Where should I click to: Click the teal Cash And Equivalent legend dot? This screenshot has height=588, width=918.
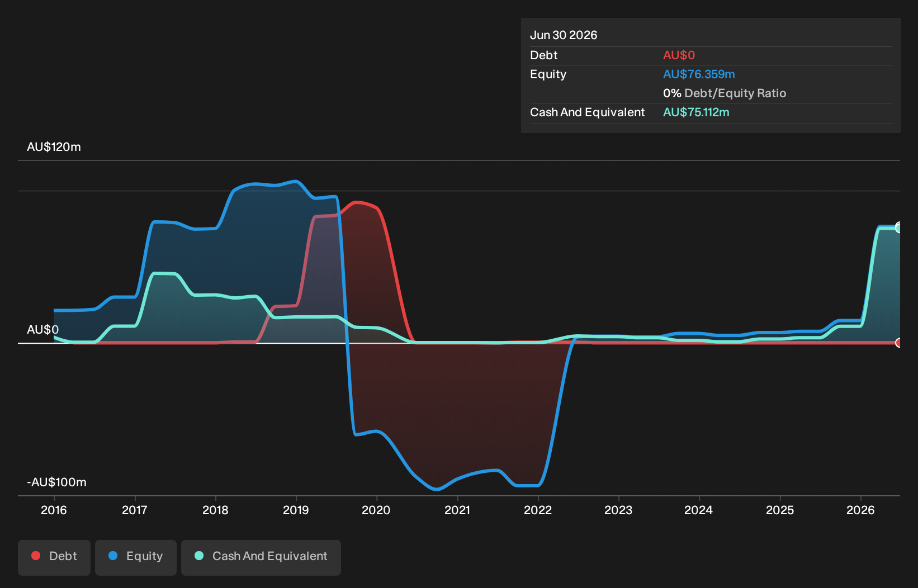[x=199, y=556]
